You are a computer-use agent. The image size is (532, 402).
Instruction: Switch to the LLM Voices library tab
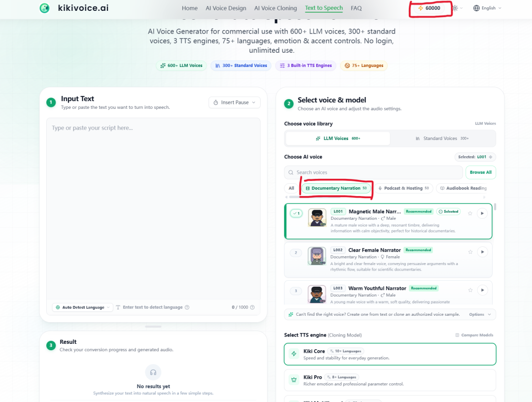tap(338, 138)
